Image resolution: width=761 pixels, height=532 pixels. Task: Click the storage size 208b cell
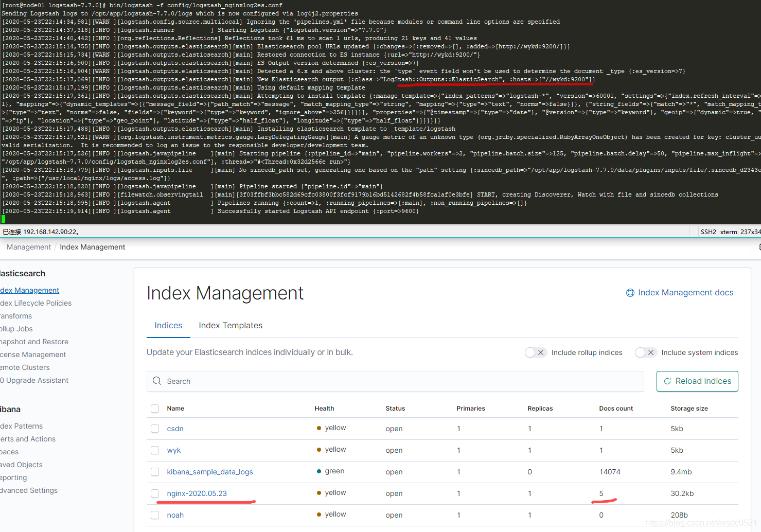click(x=679, y=515)
